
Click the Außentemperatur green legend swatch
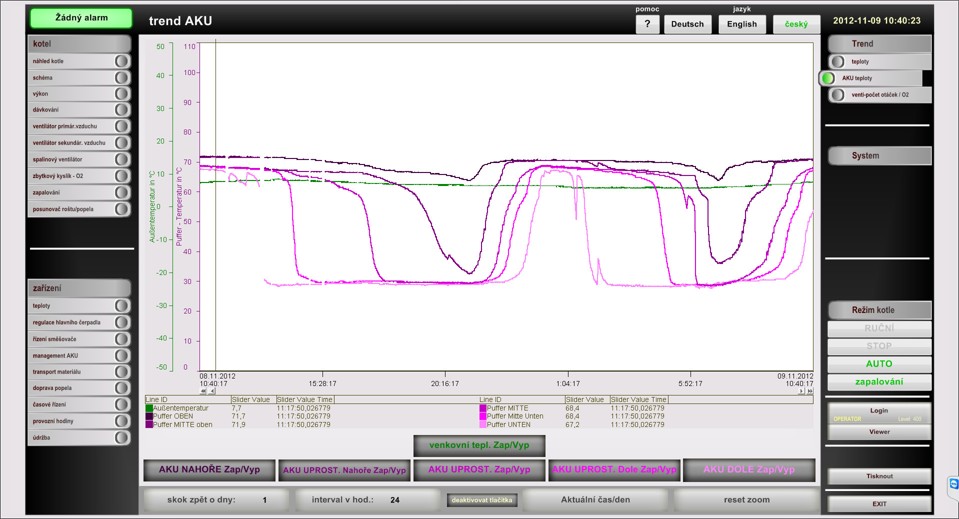[x=149, y=408]
